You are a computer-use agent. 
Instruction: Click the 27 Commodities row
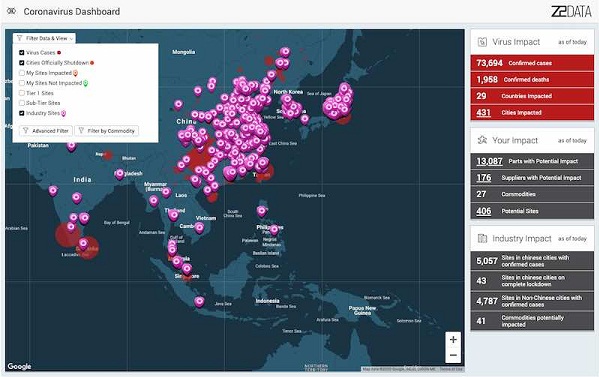pos(532,194)
